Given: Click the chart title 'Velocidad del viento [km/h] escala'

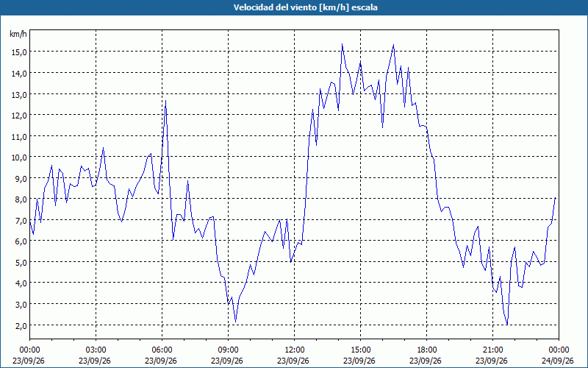Looking at the screenshot, I should (x=305, y=7).
